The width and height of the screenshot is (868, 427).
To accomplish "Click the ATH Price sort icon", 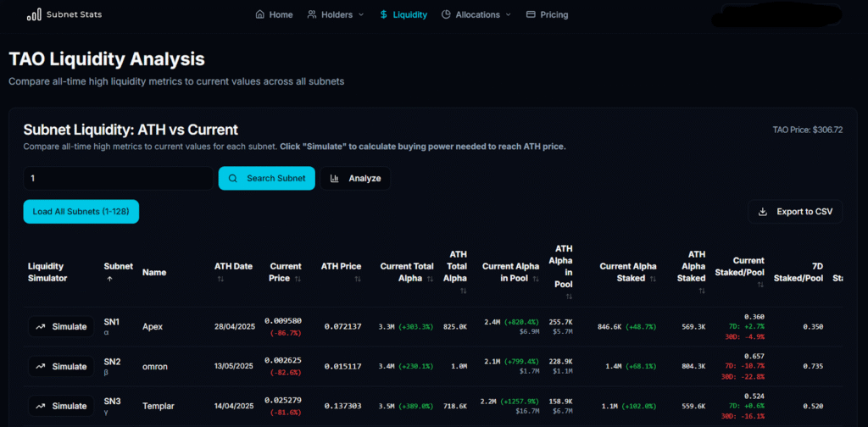I will (x=357, y=278).
